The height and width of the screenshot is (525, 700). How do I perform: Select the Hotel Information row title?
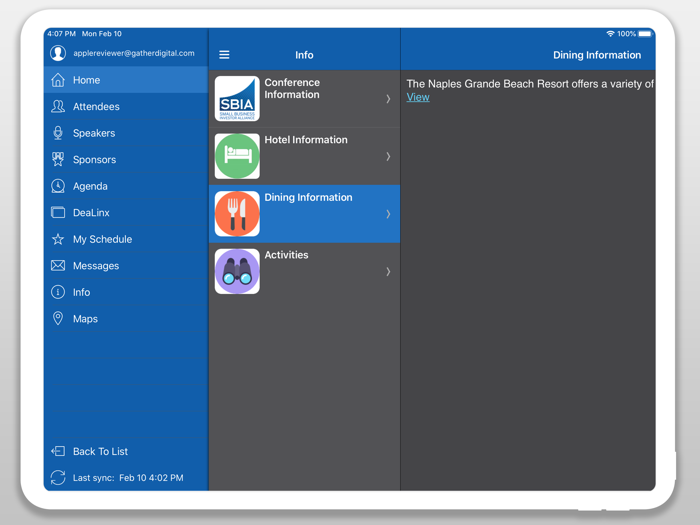click(x=306, y=140)
